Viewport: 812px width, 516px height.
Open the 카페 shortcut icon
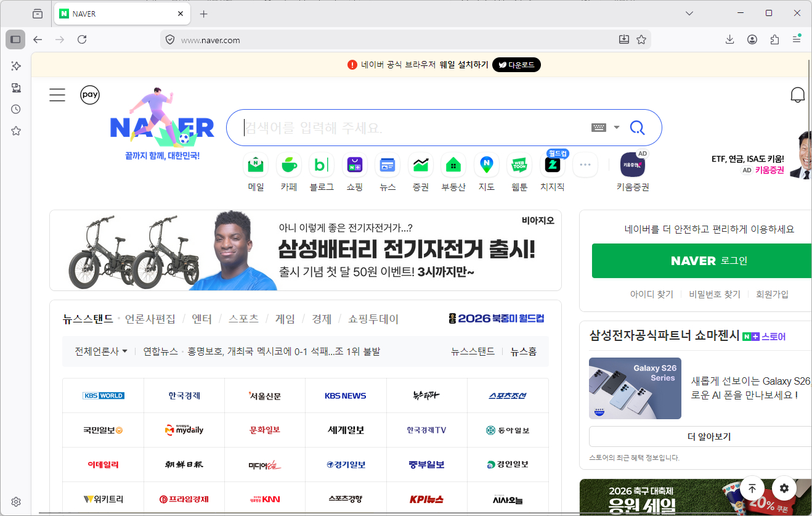click(289, 165)
